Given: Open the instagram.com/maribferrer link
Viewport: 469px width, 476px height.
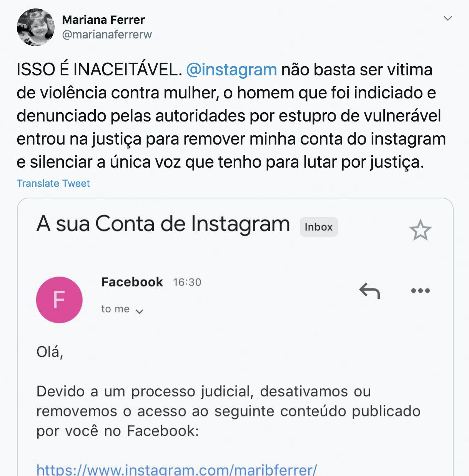Looking at the screenshot, I should point(176,470).
